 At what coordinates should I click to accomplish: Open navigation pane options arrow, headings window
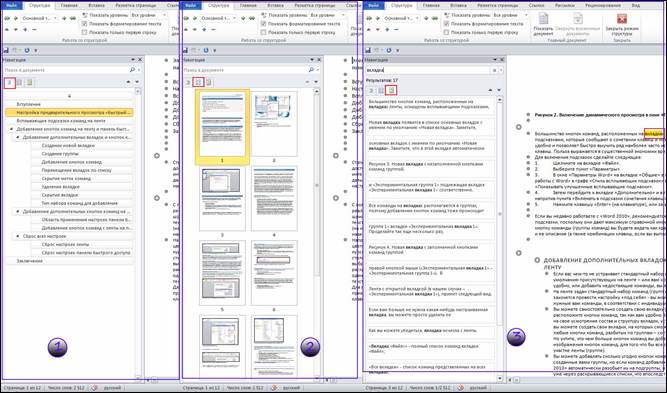[x=133, y=60]
